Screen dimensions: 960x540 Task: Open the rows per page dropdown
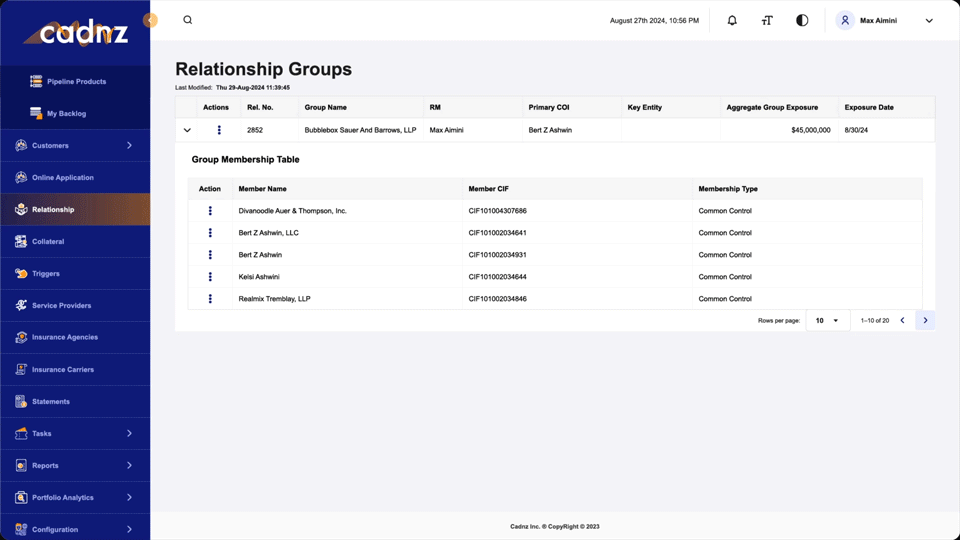point(827,321)
